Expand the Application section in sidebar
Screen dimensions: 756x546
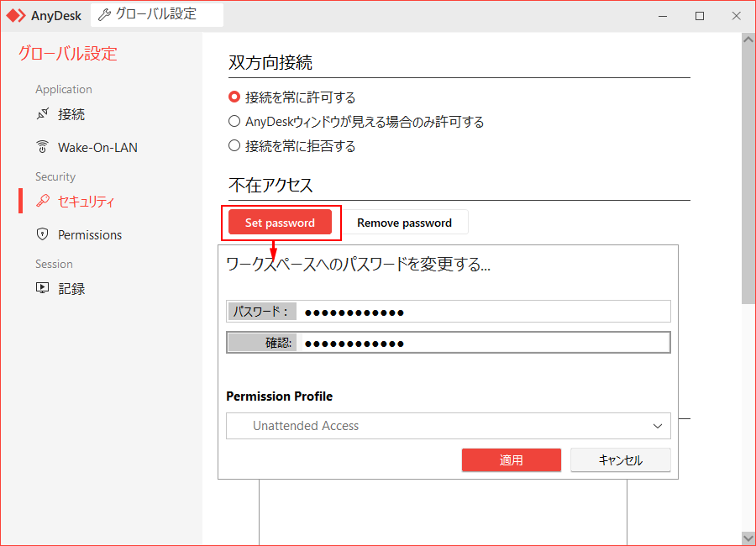[64, 89]
